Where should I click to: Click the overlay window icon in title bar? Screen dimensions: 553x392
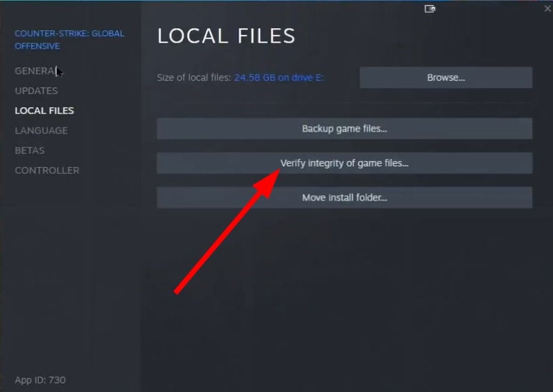429,9
